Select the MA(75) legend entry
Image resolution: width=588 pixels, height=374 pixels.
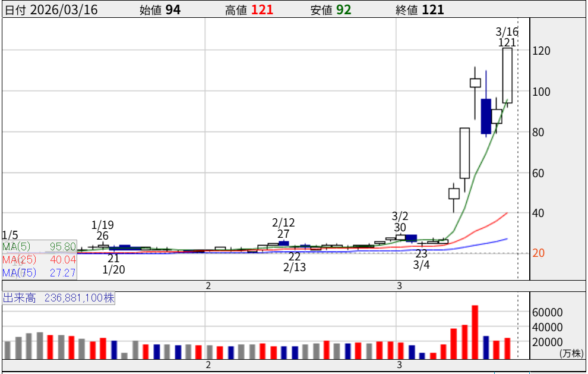pos(39,273)
